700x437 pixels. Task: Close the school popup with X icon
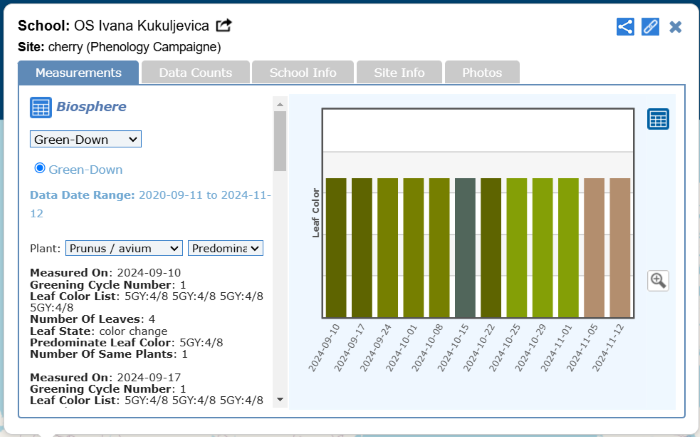point(676,27)
